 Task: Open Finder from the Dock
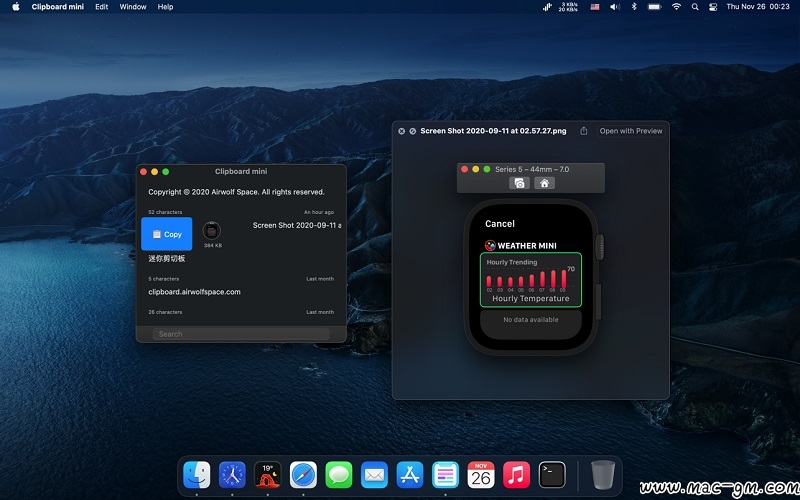[196, 475]
